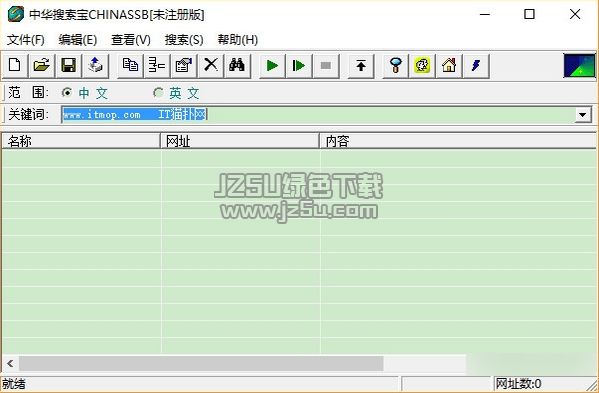This screenshot has height=393, width=599.
Task: Open the 查看(V) menu
Action: pos(131,40)
